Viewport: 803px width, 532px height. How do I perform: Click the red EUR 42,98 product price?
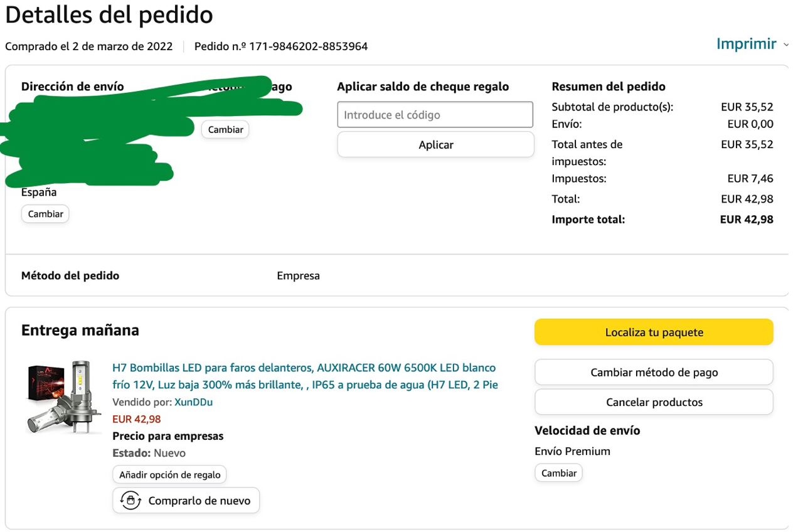pos(136,419)
